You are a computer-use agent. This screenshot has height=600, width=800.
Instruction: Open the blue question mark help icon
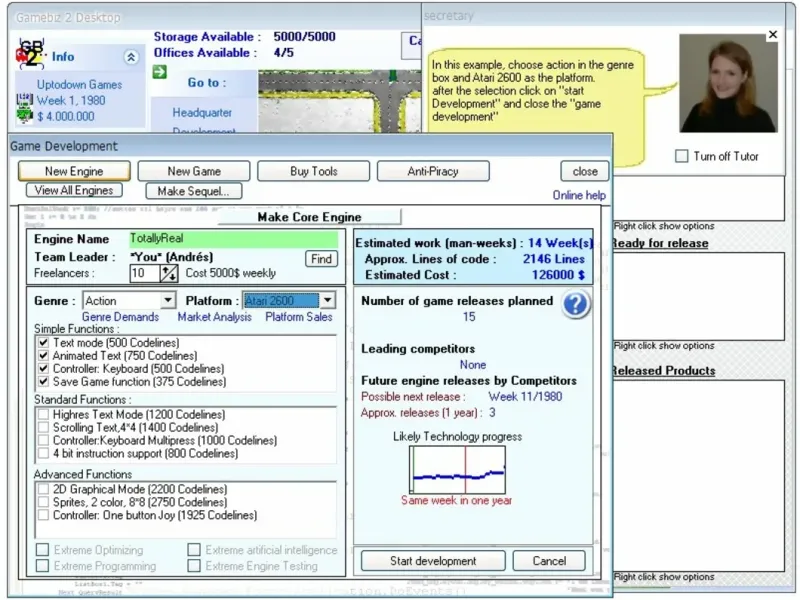coord(576,305)
